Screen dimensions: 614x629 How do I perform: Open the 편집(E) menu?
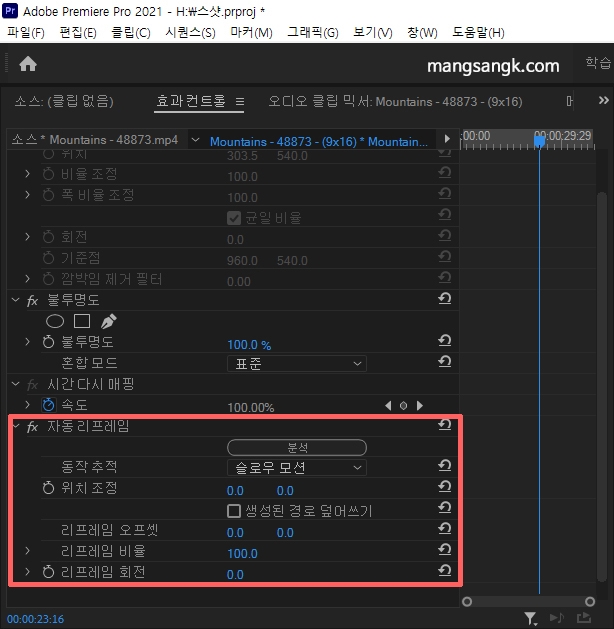point(78,32)
